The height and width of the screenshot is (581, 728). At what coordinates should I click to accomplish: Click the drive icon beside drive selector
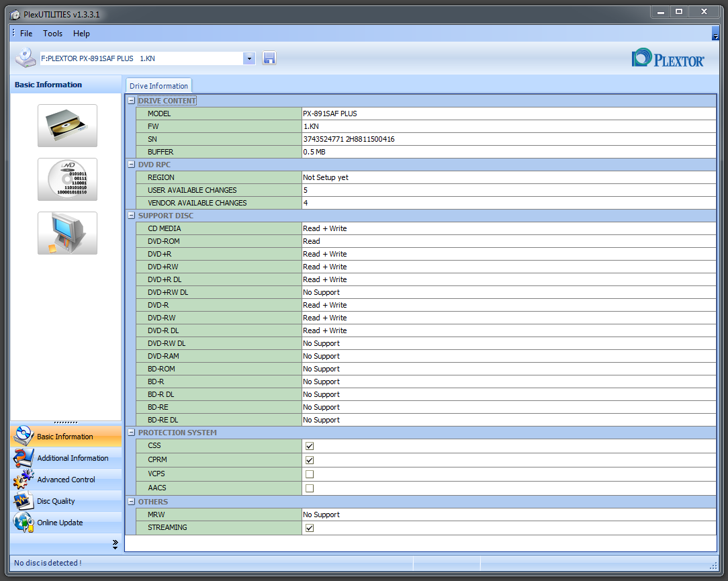coord(25,58)
